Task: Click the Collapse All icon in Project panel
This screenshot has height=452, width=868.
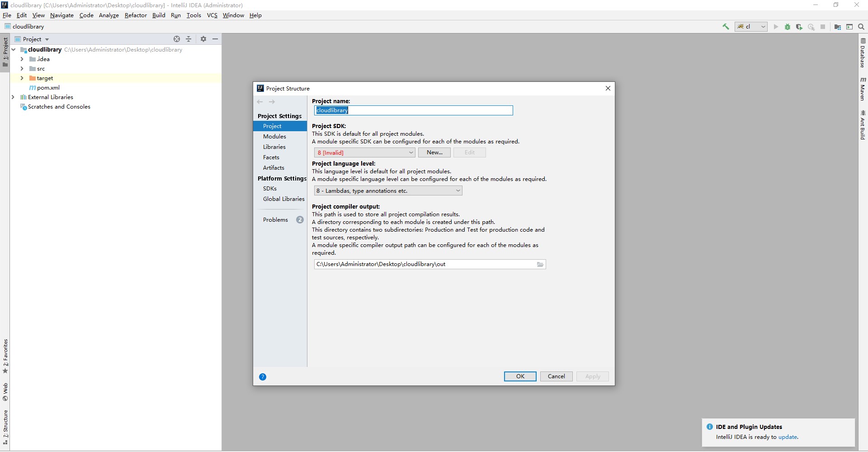Action: pos(189,39)
